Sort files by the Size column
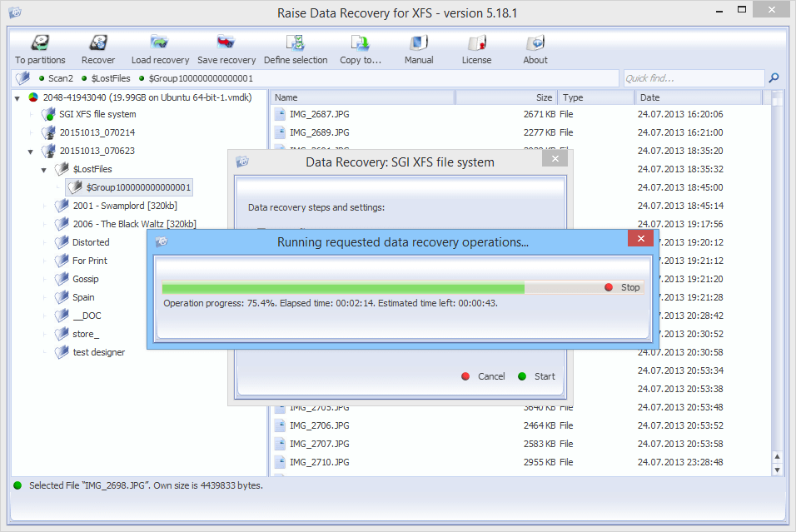 541,97
